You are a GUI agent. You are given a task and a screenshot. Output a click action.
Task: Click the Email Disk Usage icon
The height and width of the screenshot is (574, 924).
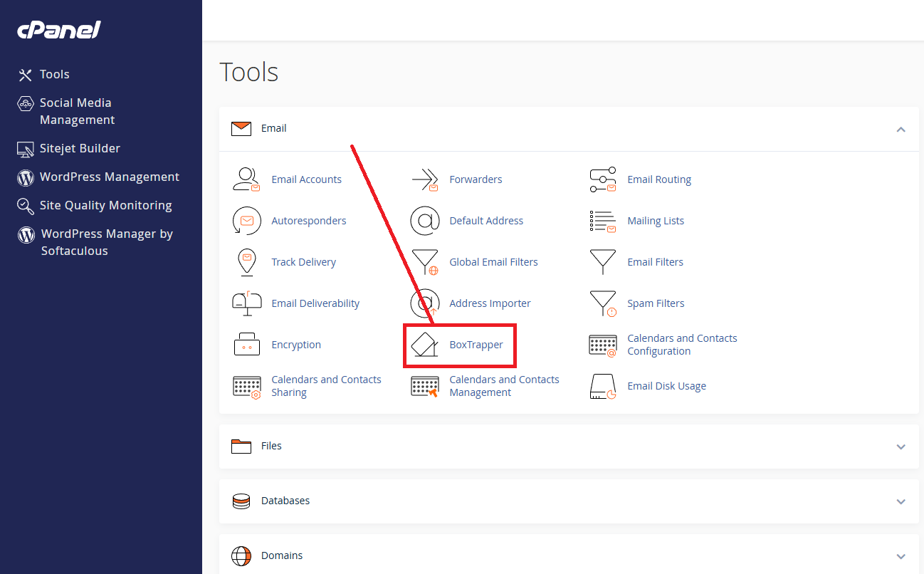[603, 387]
